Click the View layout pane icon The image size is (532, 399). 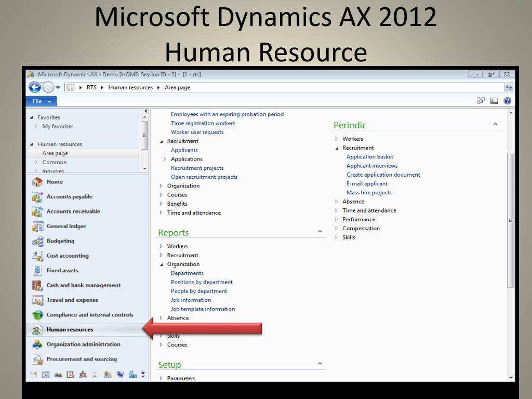click(x=495, y=101)
